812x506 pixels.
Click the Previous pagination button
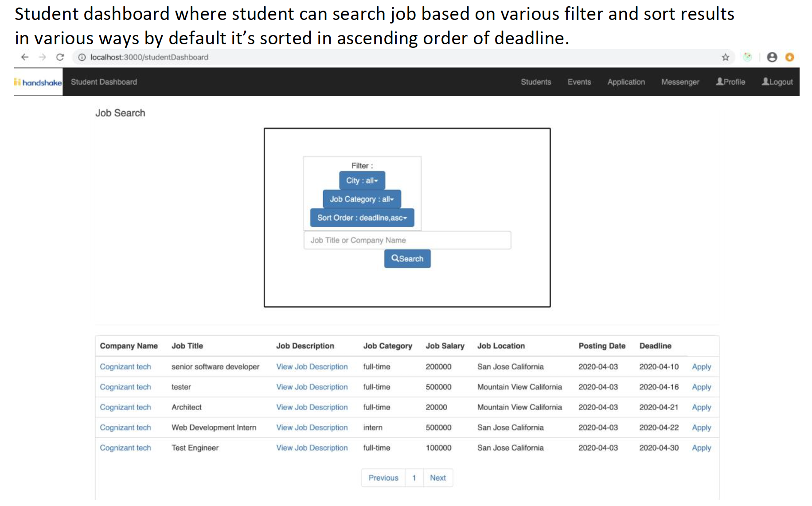383,478
